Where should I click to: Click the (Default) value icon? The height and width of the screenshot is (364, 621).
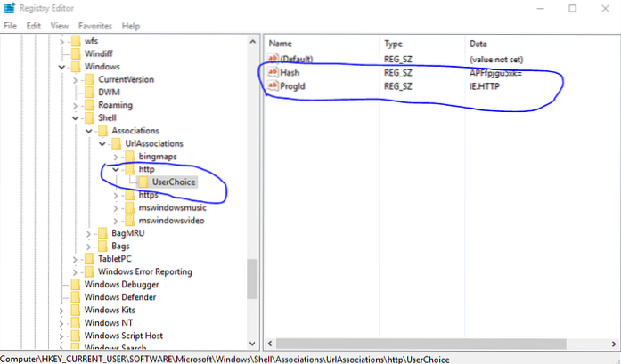click(x=274, y=59)
